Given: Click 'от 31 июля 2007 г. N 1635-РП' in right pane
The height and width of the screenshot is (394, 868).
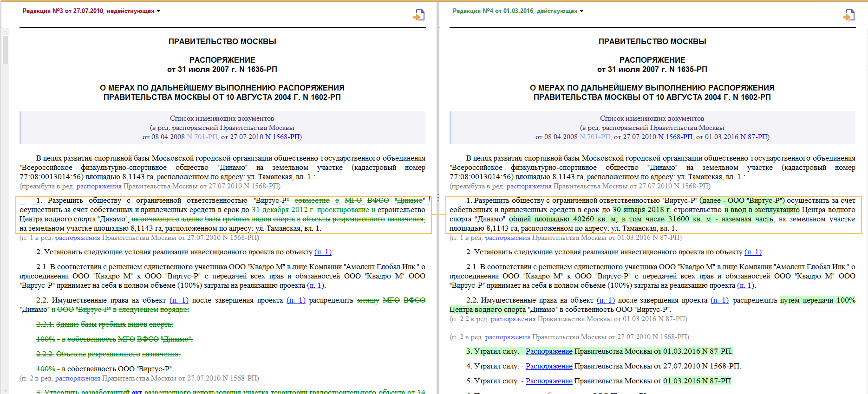Looking at the screenshot, I should [652, 69].
